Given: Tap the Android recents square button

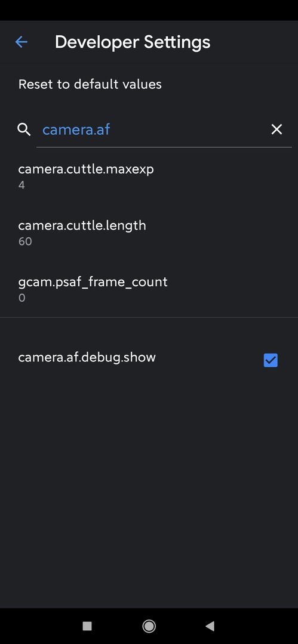Looking at the screenshot, I should point(87,626).
